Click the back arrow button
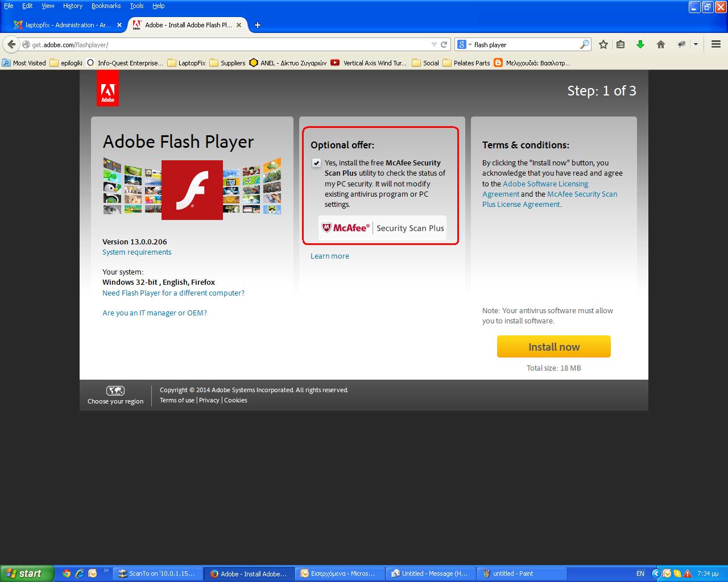The image size is (728, 582). (x=11, y=44)
